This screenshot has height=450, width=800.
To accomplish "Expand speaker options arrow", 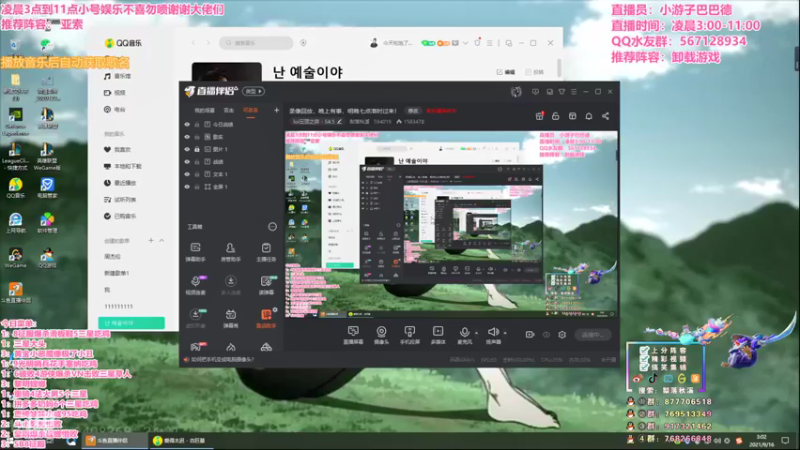I will [x=505, y=333].
